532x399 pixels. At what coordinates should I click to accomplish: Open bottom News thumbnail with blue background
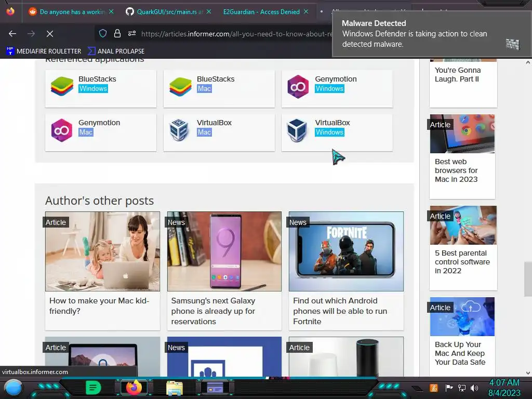(x=224, y=356)
